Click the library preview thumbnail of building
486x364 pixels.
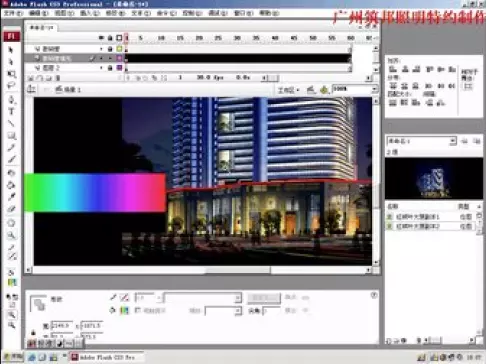click(434, 178)
